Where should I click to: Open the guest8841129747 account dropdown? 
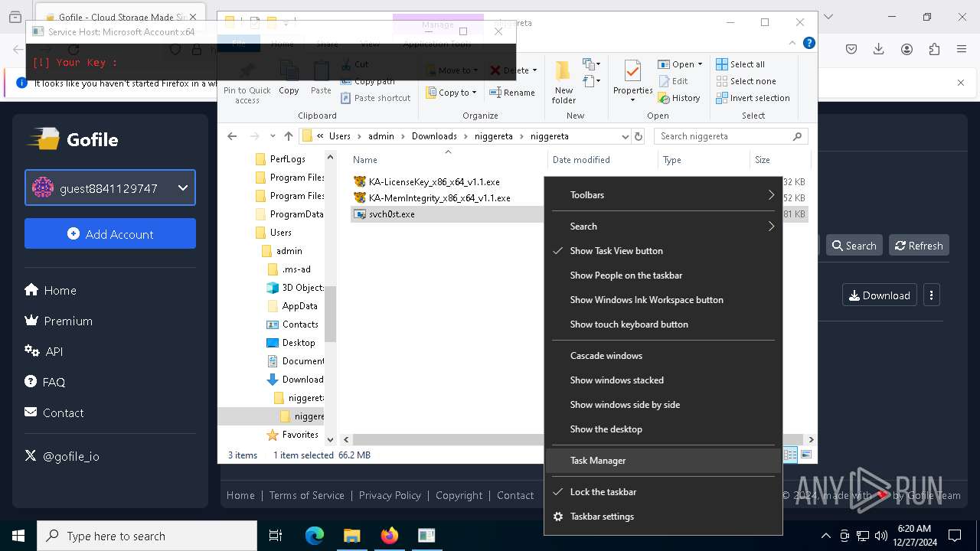point(110,188)
